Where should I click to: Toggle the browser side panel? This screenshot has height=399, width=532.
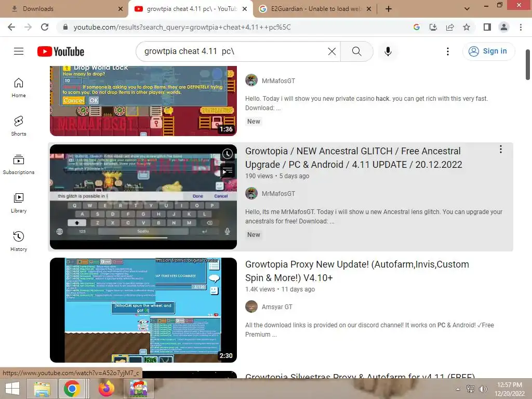point(487,27)
